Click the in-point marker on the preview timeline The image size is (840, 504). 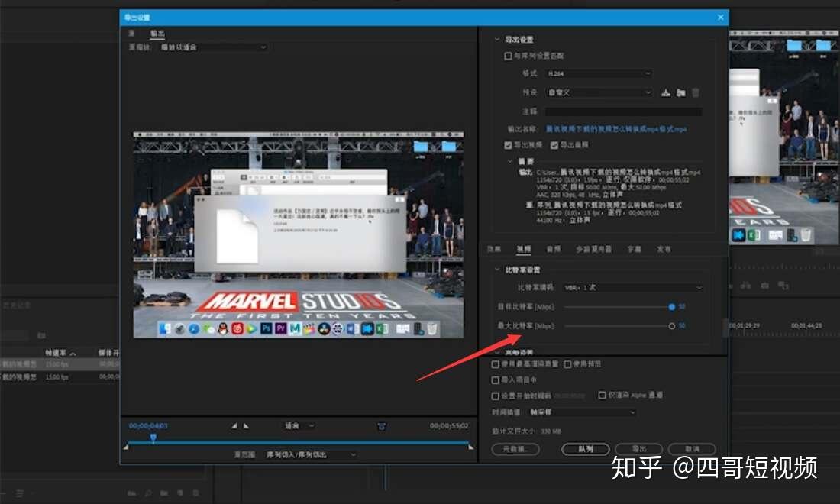[126, 447]
